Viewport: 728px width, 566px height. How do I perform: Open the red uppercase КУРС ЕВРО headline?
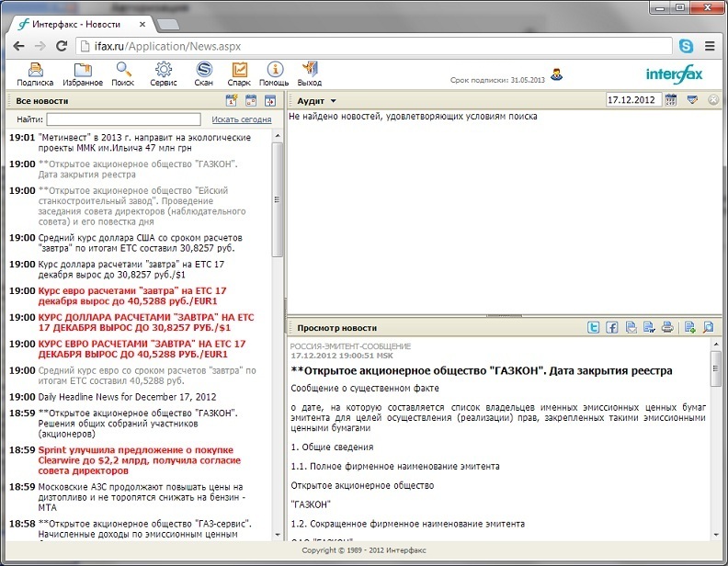coord(142,349)
